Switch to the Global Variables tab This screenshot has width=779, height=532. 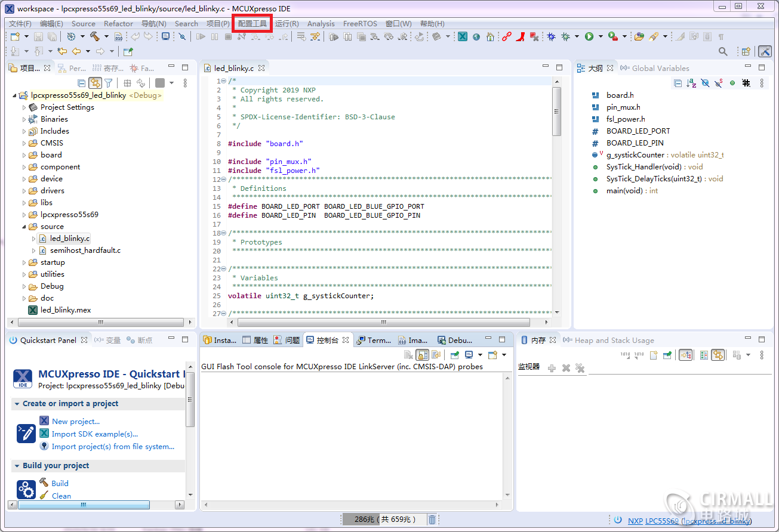[x=660, y=69]
